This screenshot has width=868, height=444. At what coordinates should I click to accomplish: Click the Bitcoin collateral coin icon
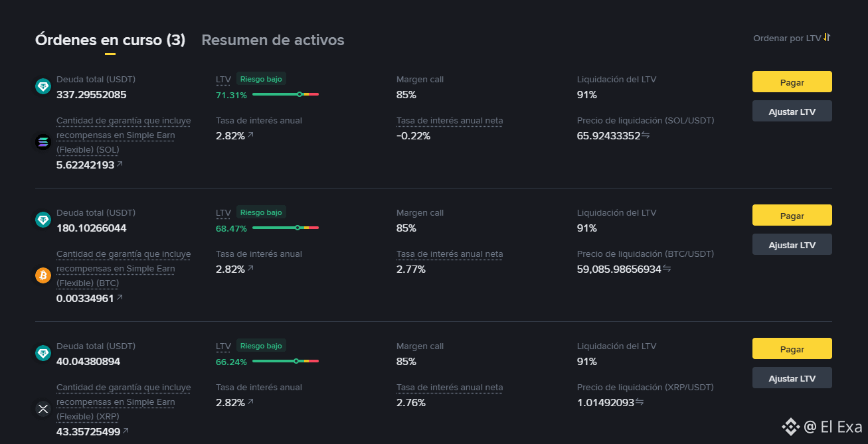coord(43,275)
